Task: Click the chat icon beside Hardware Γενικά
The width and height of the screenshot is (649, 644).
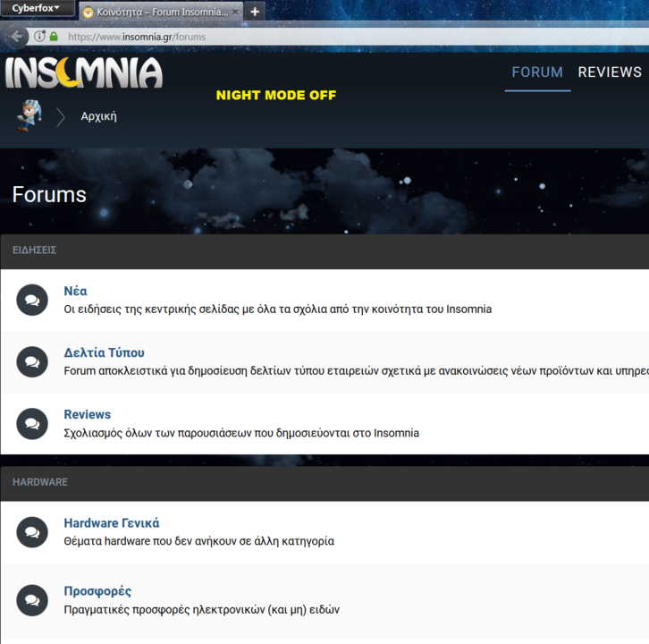Action: pos(32,532)
